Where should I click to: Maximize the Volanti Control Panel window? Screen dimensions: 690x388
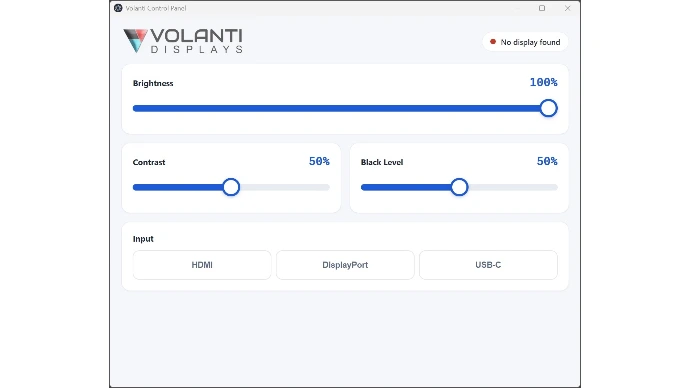[542, 8]
